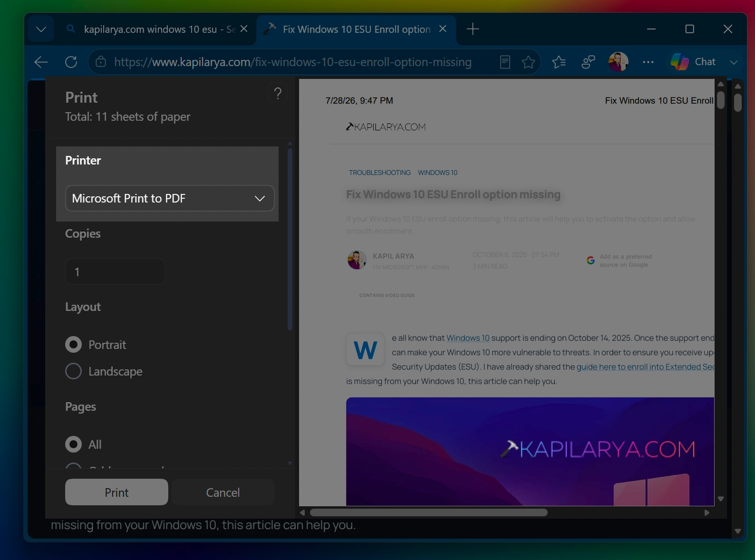The image size is (755, 560).
Task: Click the page scrollbar down arrow
Action: 738,531
